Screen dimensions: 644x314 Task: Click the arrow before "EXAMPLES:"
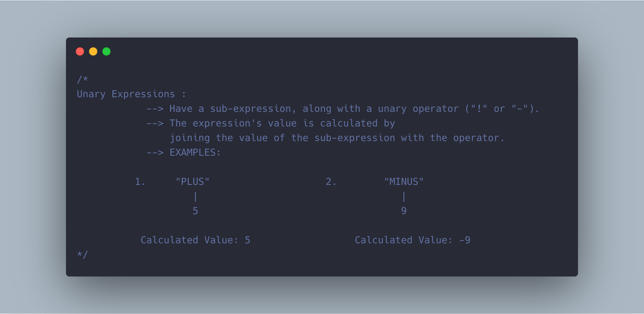[155, 153]
